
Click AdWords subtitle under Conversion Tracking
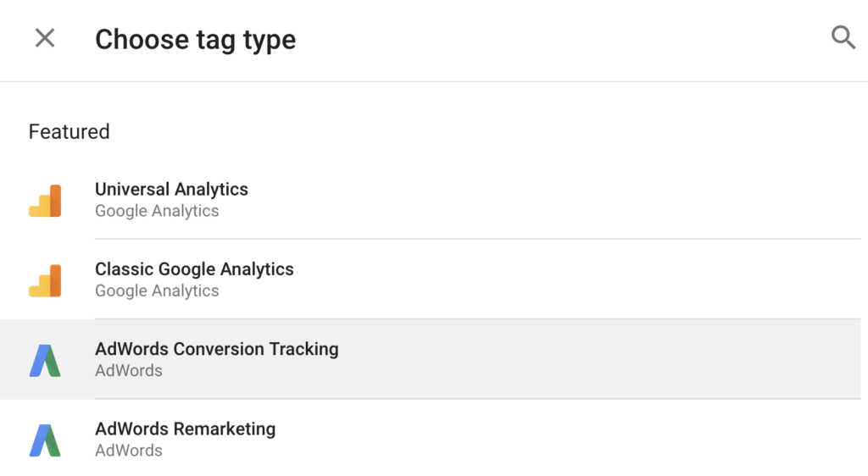pyautogui.click(x=129, y=370)
